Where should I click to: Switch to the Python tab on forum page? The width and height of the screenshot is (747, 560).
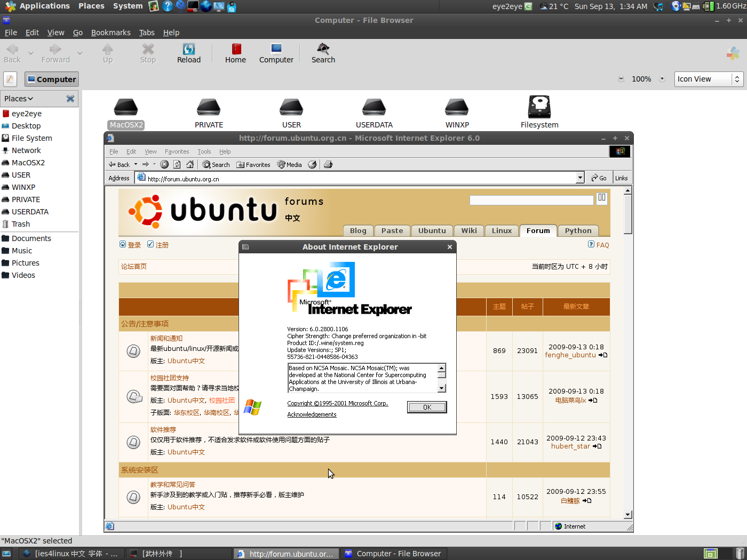(x=578, y=230)
